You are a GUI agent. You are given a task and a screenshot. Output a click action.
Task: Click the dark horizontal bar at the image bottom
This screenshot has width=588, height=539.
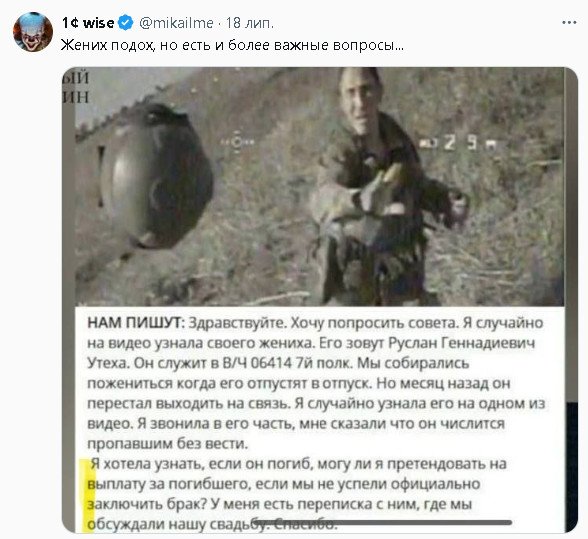point(382,522)
